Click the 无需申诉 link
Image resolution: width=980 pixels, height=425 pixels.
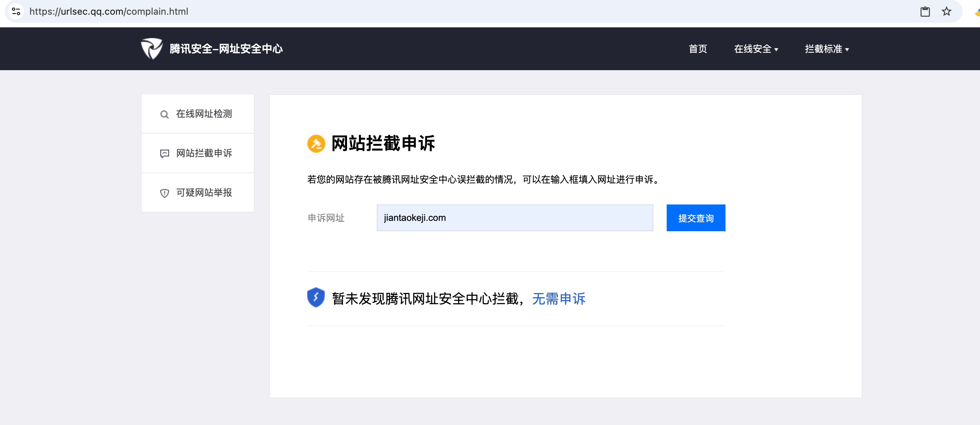(x=558, y=299)
